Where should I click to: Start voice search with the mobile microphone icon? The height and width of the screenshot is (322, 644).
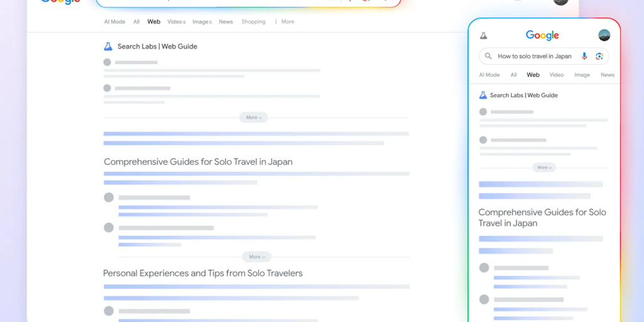click(584, 56)
